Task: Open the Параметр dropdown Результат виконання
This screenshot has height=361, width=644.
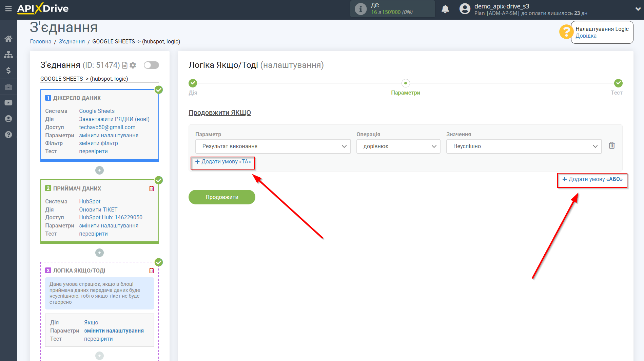Action: point(273,146)
